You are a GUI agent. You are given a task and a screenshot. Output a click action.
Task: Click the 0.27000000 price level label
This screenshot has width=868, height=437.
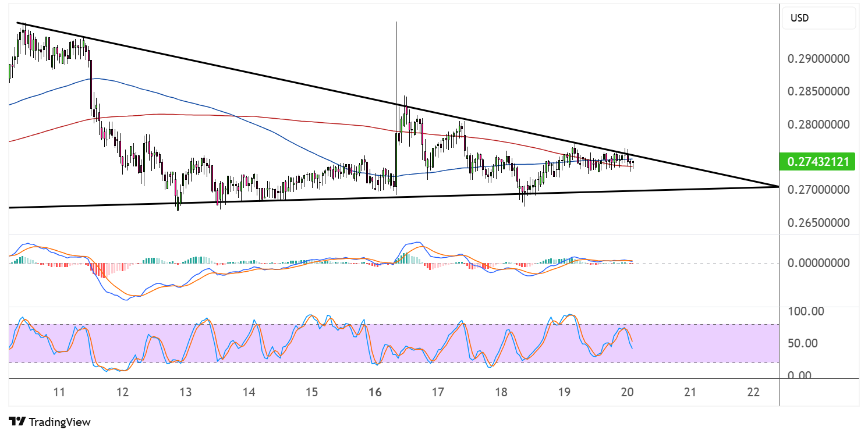(x=819, y=190)
